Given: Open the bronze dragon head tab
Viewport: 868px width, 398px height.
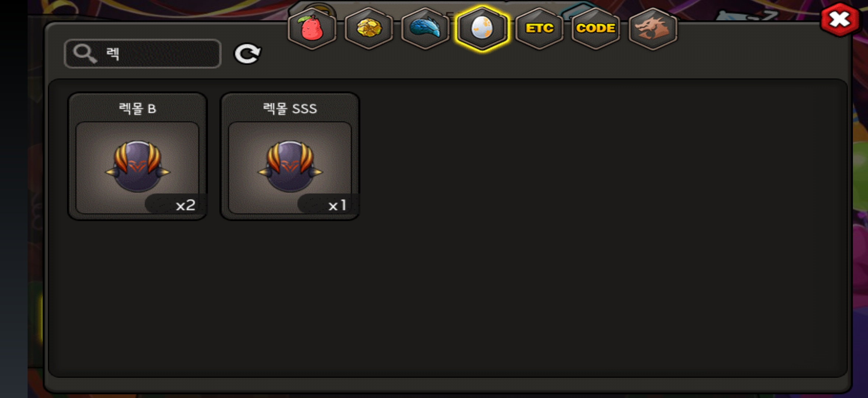Looking at the screenshot, I should coord(653,29).
